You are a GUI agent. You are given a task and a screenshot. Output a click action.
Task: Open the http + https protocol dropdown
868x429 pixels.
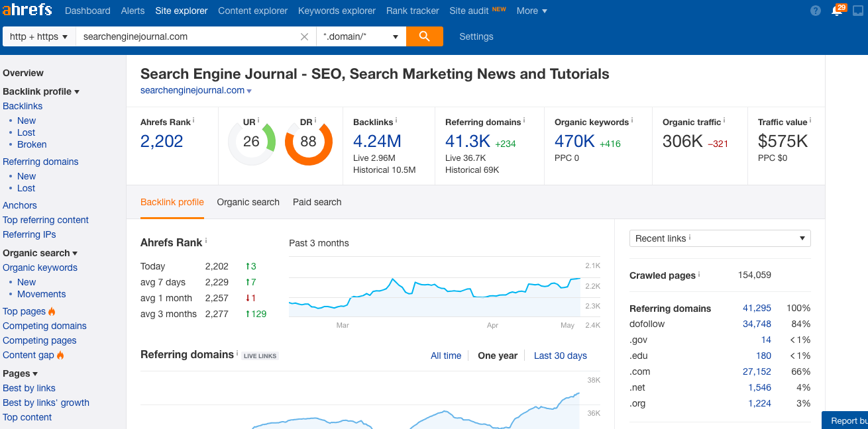(x=40, y=37)
